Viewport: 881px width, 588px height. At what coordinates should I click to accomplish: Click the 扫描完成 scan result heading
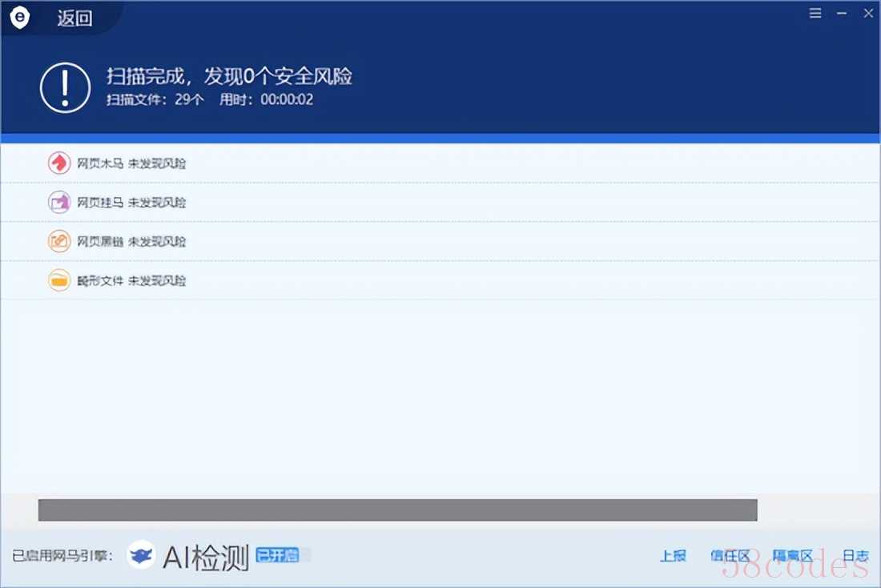click(x=229, y=76)
